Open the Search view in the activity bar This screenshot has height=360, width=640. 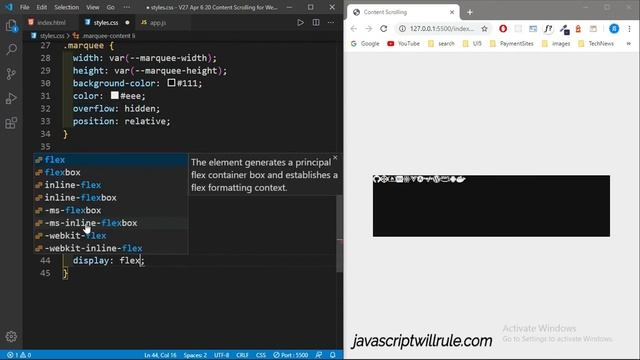pos(11,50)
